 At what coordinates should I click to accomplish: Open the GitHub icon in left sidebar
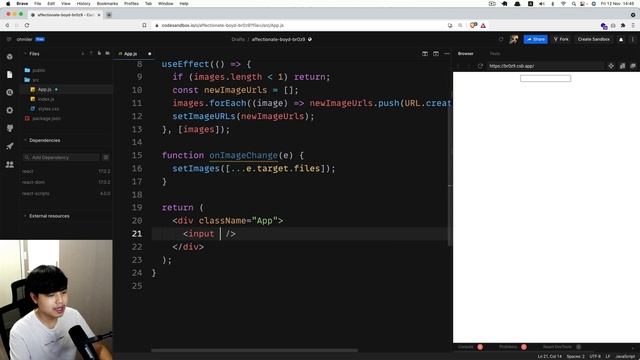point(10,128)
